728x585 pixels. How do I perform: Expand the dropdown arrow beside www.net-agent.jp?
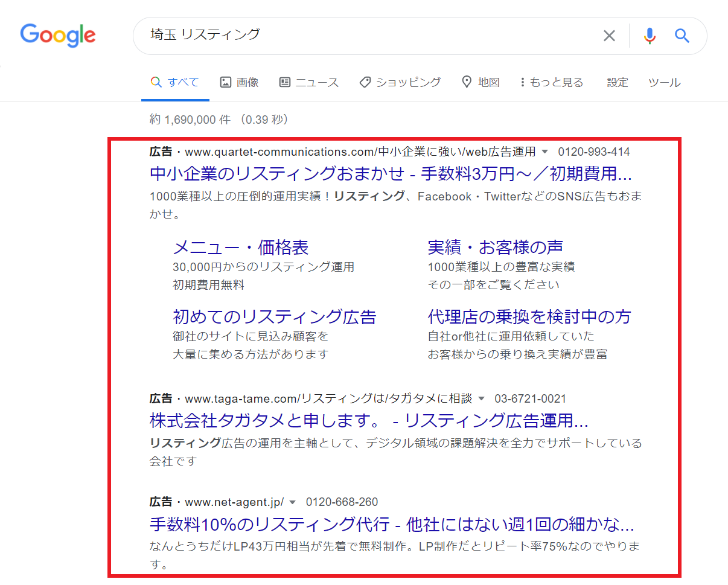coord(293,502)
